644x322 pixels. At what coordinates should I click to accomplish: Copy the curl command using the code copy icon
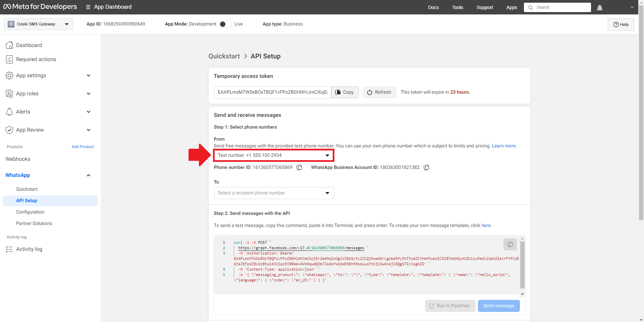[x=510, y=244]
